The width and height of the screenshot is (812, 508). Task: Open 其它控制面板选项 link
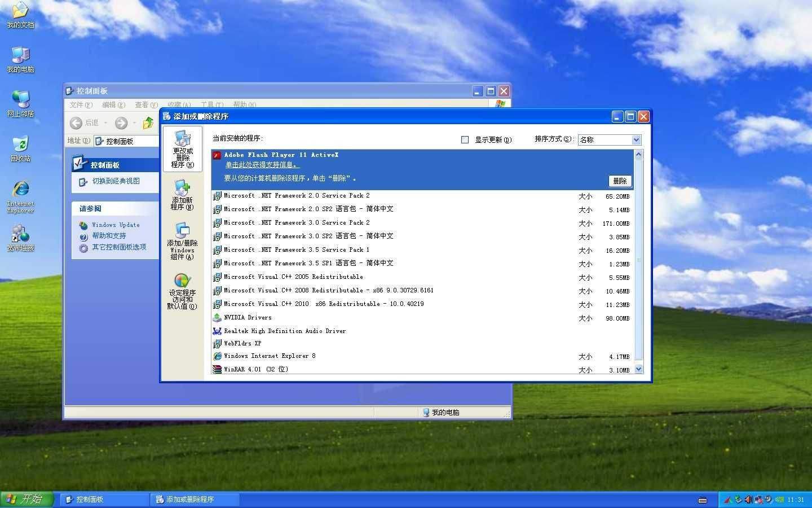coord(119,247)
